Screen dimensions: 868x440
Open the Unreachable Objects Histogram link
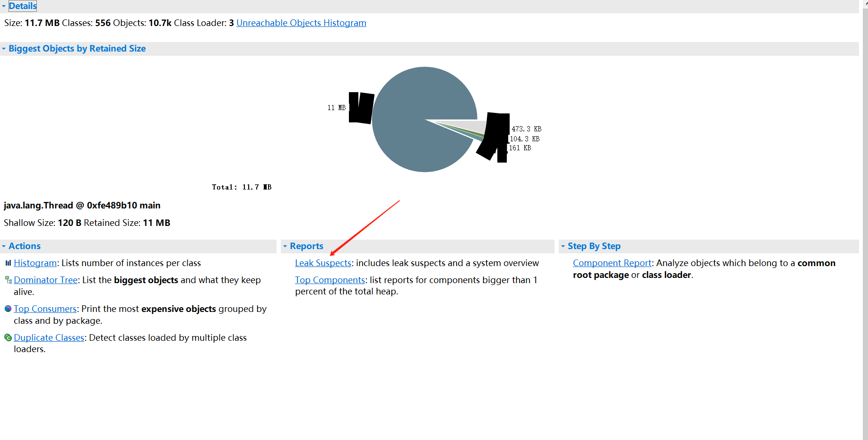point(301,23)
